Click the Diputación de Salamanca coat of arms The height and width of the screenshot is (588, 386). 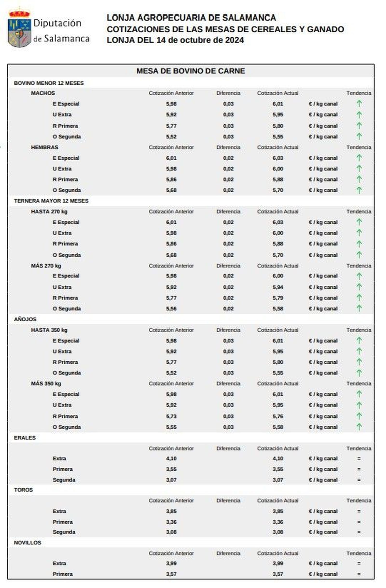[20, 28]
